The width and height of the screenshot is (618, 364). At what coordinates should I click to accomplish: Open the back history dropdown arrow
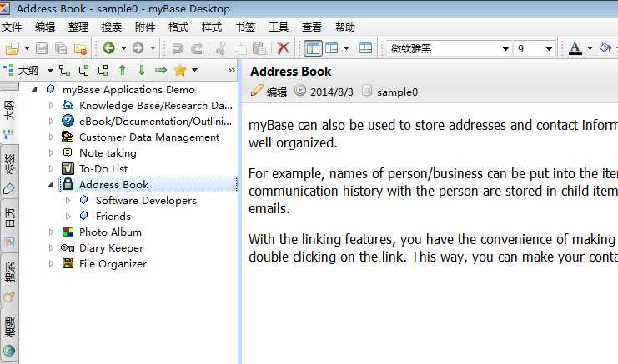coord(123,48)
